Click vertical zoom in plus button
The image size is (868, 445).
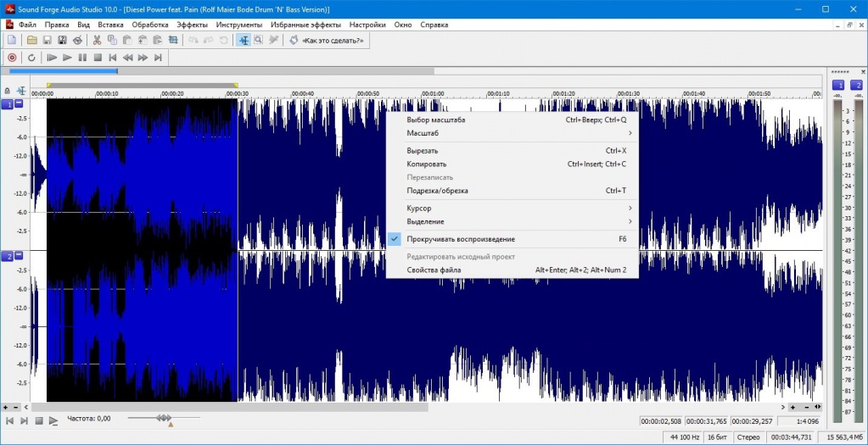[x=6, y=408]
